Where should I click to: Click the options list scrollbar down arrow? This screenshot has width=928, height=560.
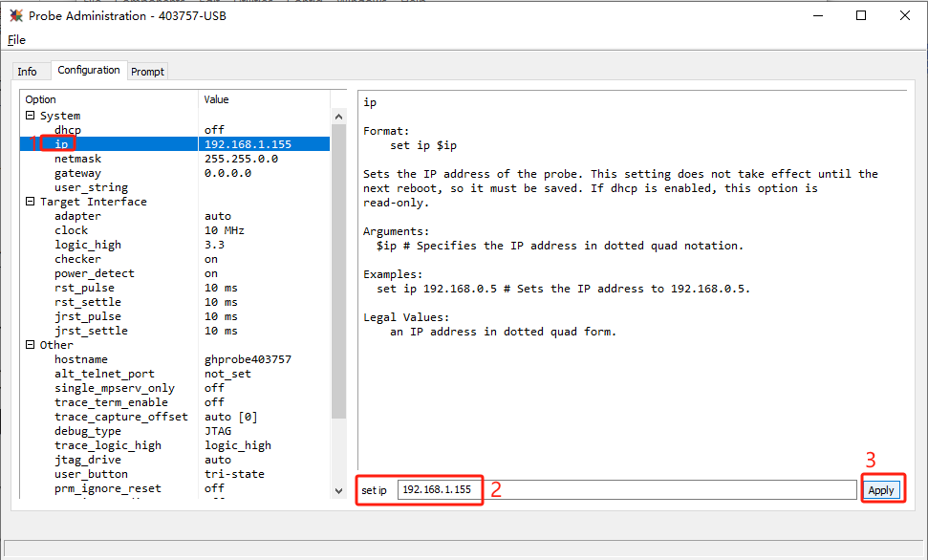[338, 489]
